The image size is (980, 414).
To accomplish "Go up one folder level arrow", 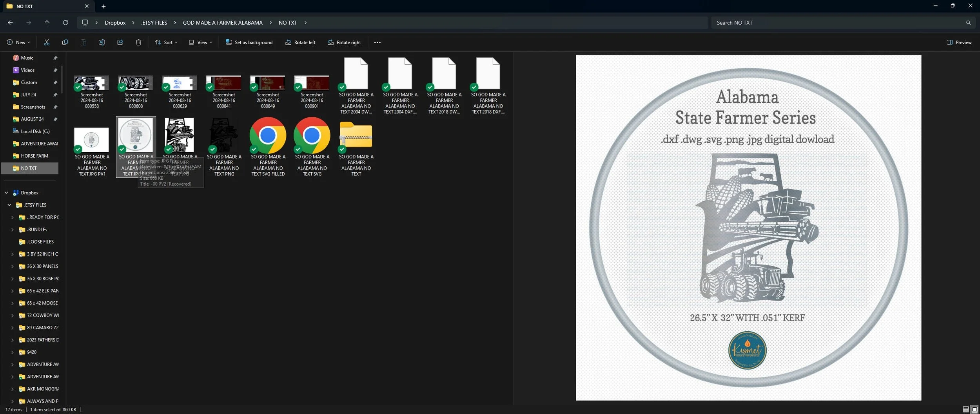I will click(x=47, y=23).
